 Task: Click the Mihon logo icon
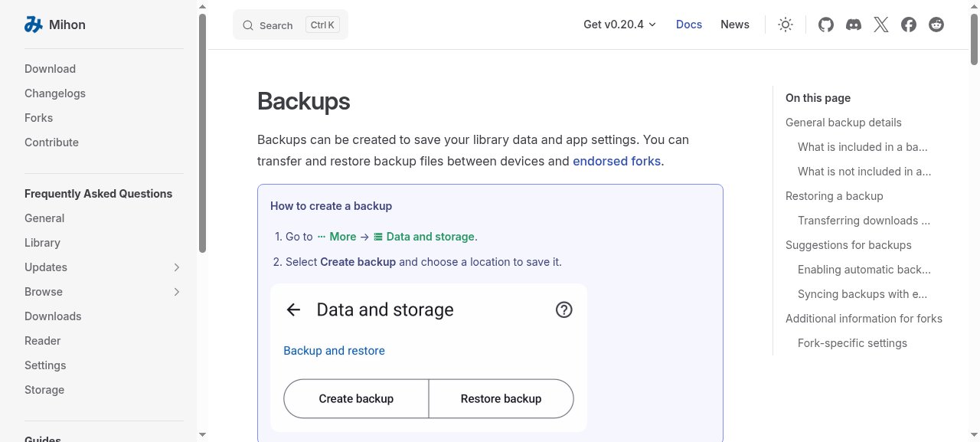33,25
